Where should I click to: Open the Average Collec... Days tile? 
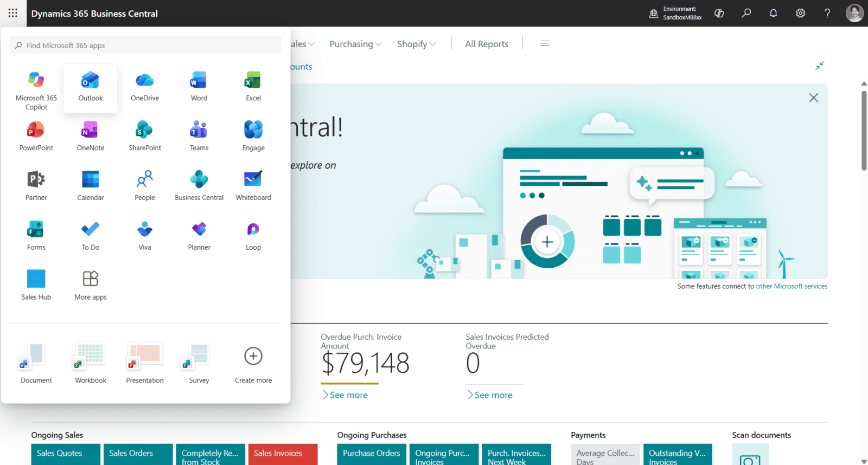pyautogui.click(x=605, y=454)
